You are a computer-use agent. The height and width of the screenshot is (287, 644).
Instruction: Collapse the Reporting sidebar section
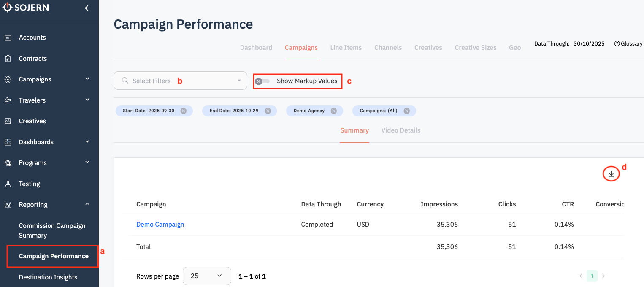(x=87, y=204)
